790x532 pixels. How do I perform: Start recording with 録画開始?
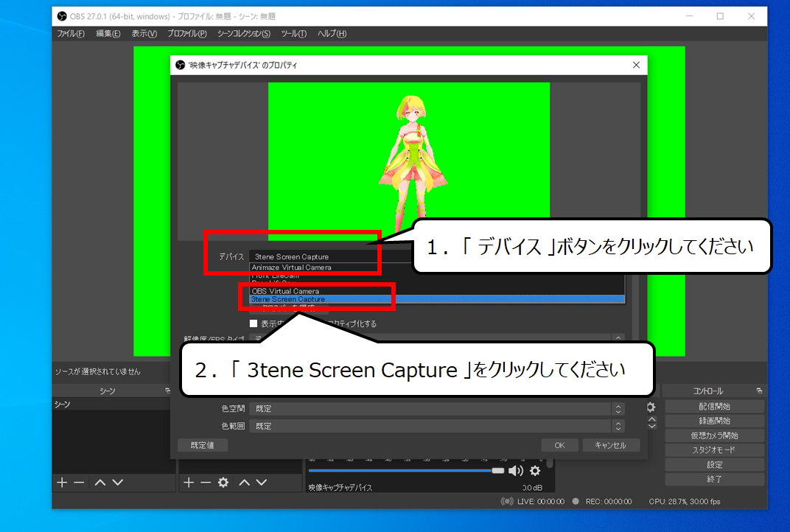(714, 421)
